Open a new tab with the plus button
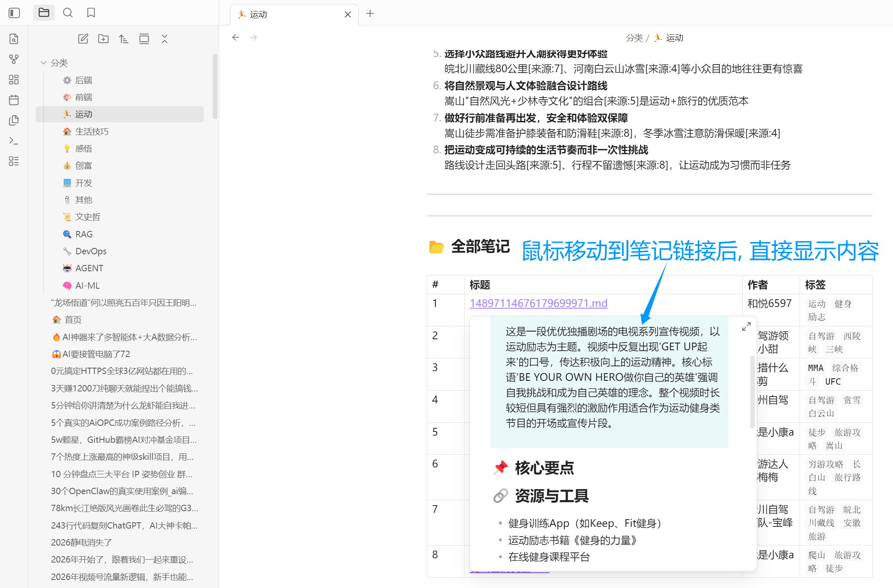 tap(369, 14)
